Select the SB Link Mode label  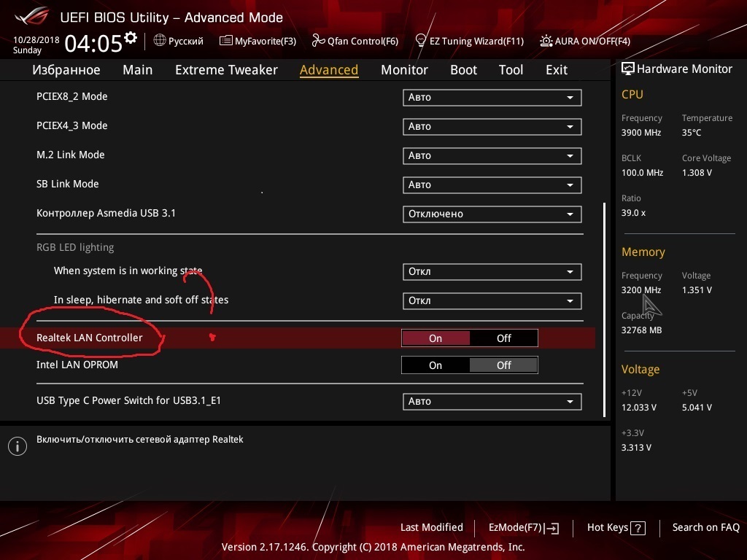click(68, 184)
